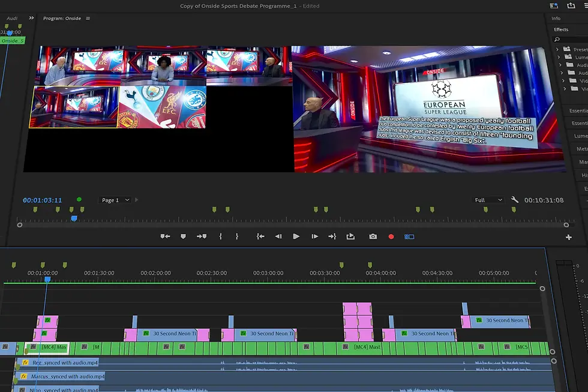Open Program monitor settings wrench
588x392 pixels.
(x=515, y=199)
